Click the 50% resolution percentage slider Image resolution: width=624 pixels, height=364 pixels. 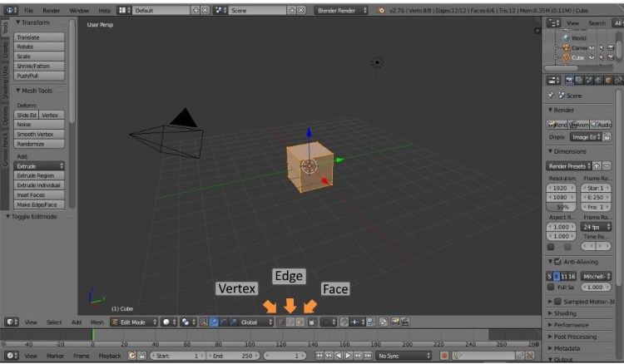(x=563, y=206)
